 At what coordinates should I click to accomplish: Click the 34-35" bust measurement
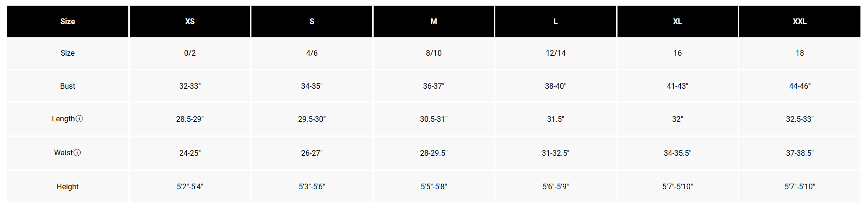click(312, 86)
